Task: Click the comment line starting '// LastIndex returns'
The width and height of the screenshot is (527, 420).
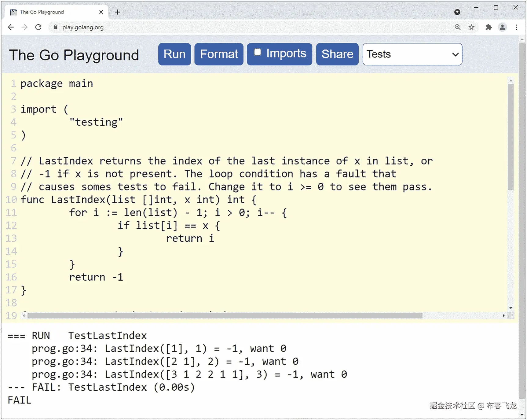Action: [227, 161]
